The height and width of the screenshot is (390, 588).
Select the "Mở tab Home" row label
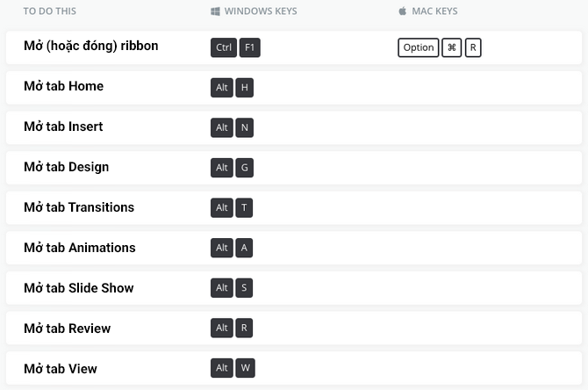pos(64,86)
